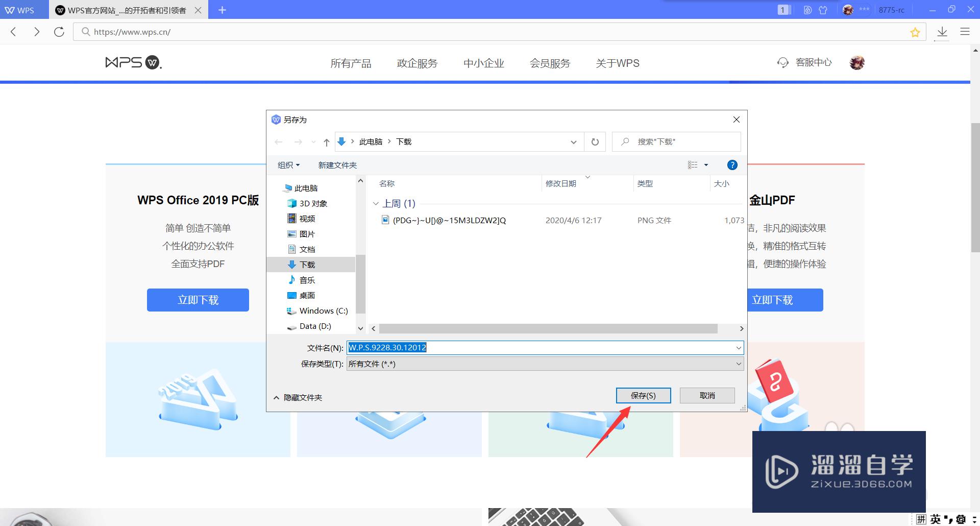The height and width of the screenshot is (526, 980).
Task: Select 视频 folder in the tree
Action: coord(307,219)
